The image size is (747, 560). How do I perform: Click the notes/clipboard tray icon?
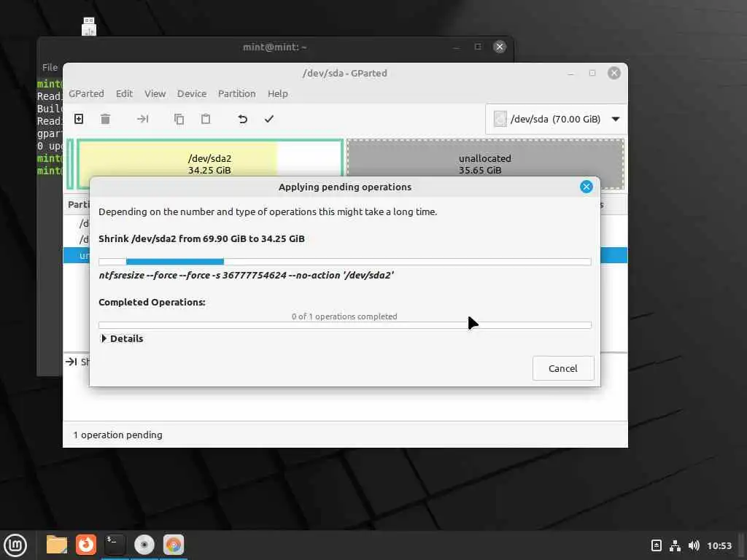657,545
